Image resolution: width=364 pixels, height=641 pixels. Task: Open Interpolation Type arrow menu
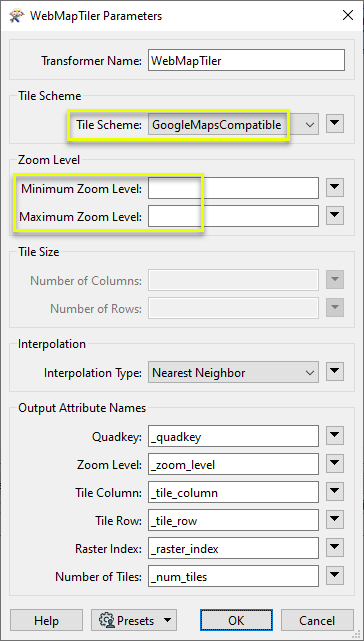click(335, 372)
